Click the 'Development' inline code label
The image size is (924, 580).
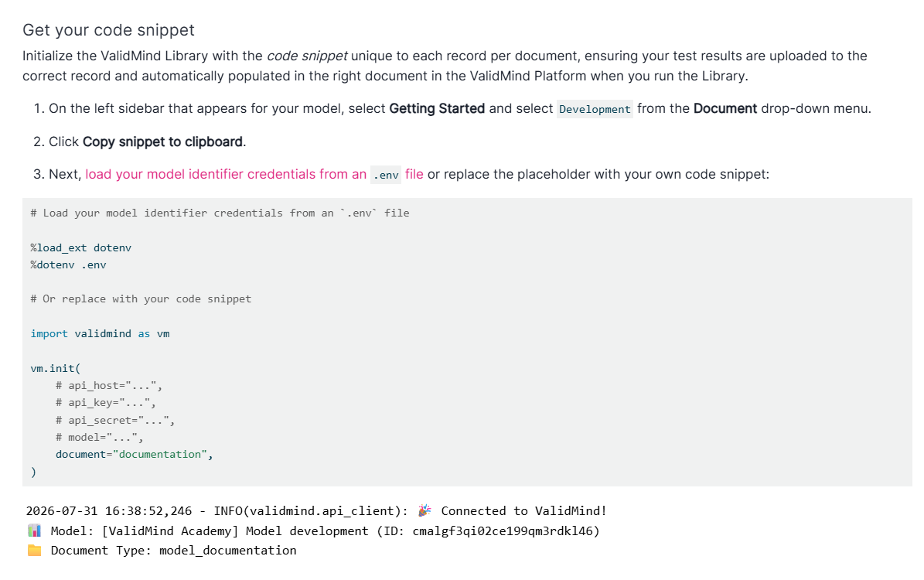point(595,109)
